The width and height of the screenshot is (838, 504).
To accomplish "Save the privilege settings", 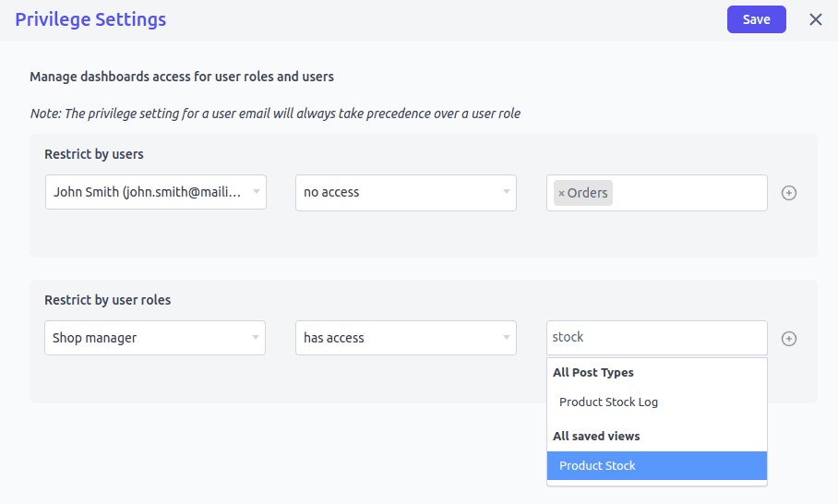I will pos(756,19).
